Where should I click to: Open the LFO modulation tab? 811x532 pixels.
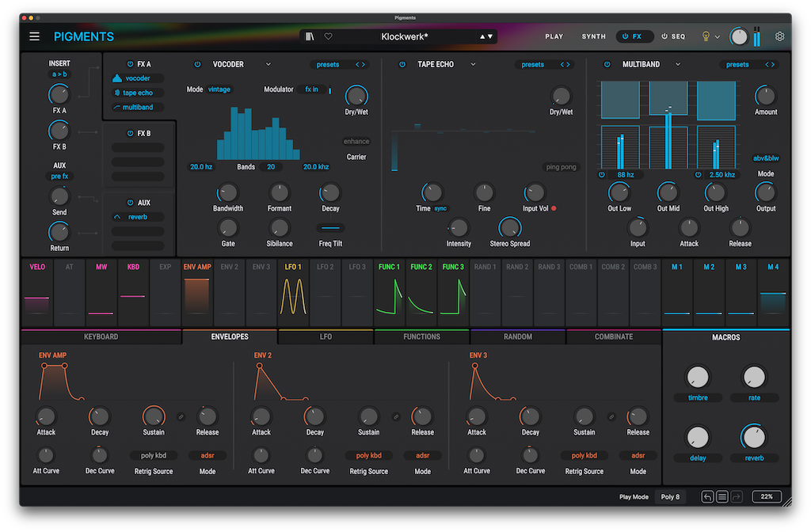326,336
